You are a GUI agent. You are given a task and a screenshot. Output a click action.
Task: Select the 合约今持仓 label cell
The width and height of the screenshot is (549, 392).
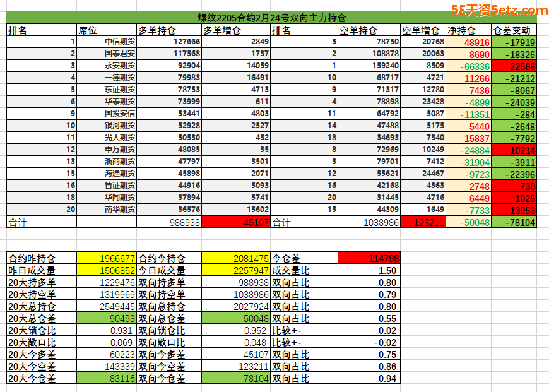coord(169,258)
